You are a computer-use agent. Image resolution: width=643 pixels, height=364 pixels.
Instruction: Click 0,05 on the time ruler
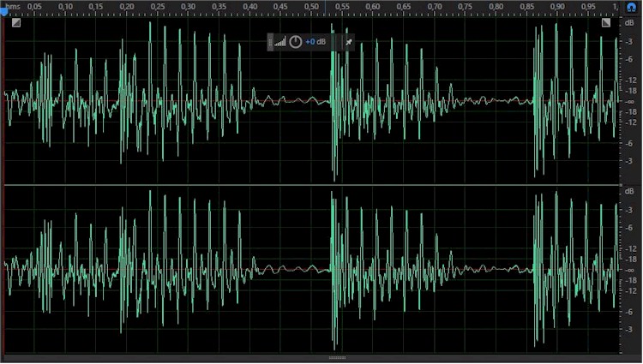34,7
